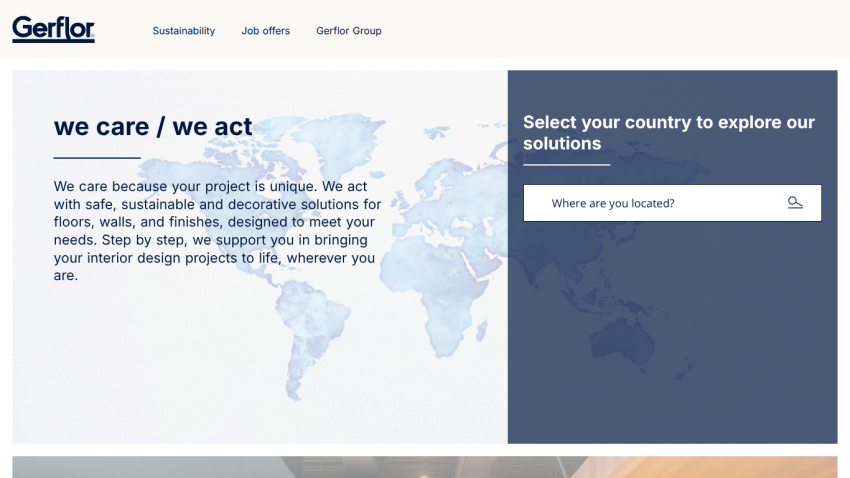Click the partially visible banner image below
This screenshot has width=850, height=478.
coord(425,467)
